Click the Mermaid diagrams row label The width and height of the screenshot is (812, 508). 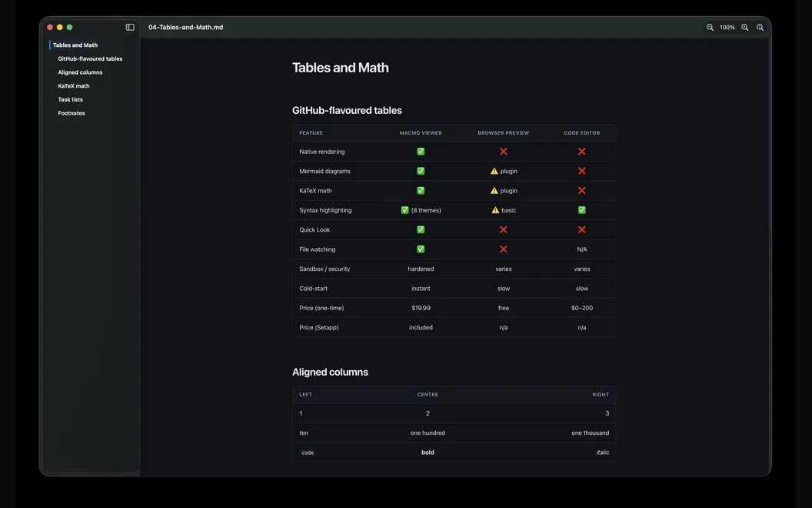(324, 171)
